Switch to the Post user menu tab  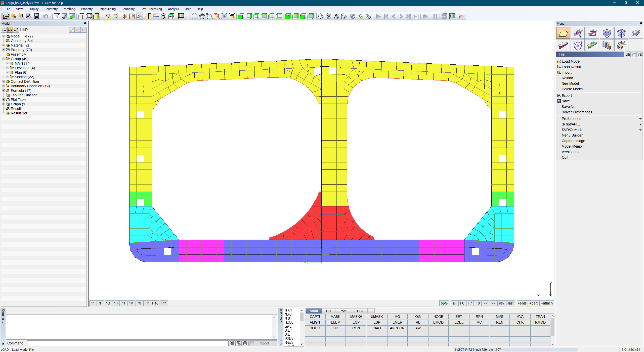(342, 311)
